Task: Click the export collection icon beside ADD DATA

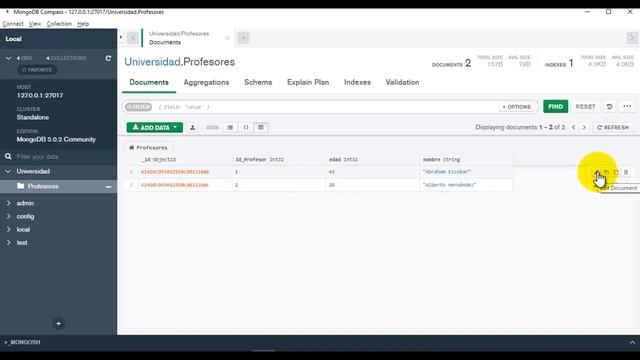Action: click(x=193, y=127)
